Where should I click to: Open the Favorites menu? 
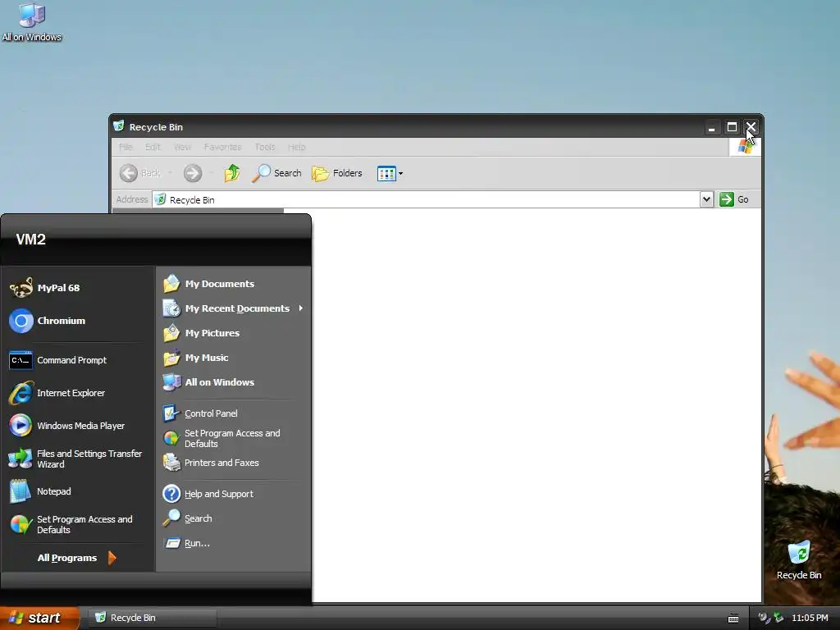[222, 147]
